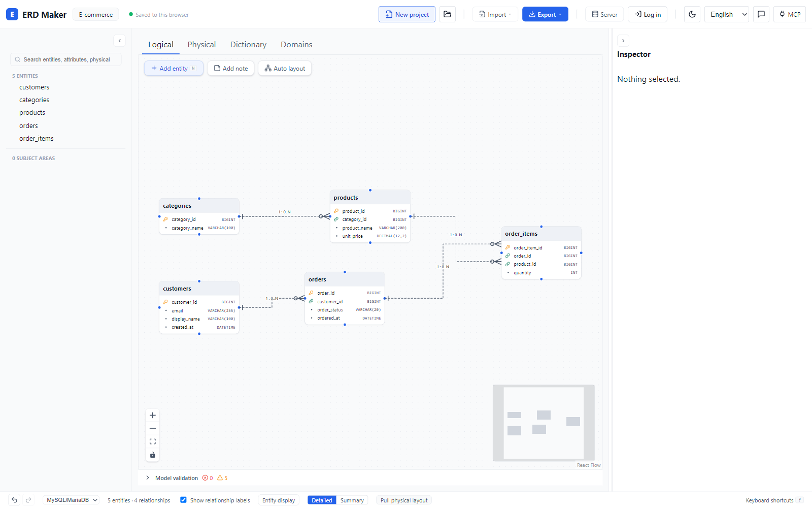The height and width of the screenshot is (508, 812).
Task: Click the Server button
Action: pos(604,14)
